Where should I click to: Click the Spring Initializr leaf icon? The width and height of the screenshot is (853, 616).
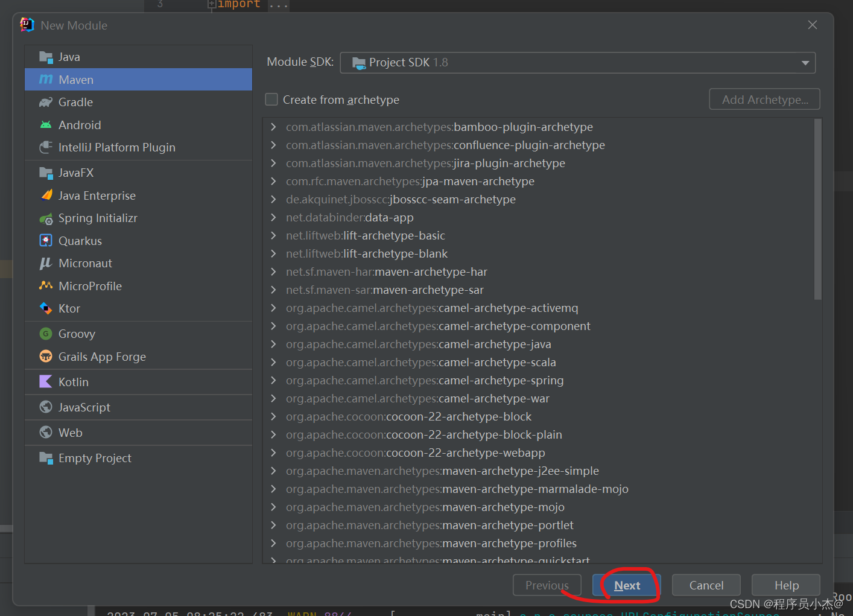pyautogui.click(x=46, y=218)
